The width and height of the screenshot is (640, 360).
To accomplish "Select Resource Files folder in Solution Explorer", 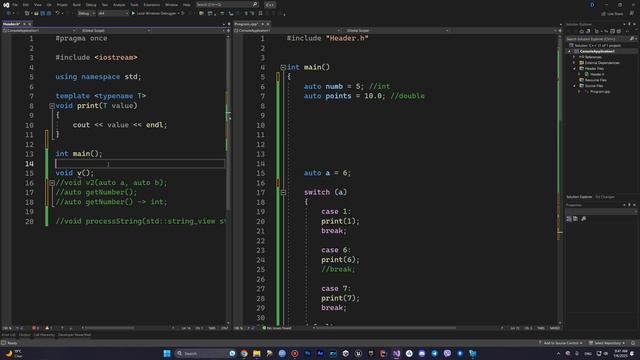I will coord(596,80).
